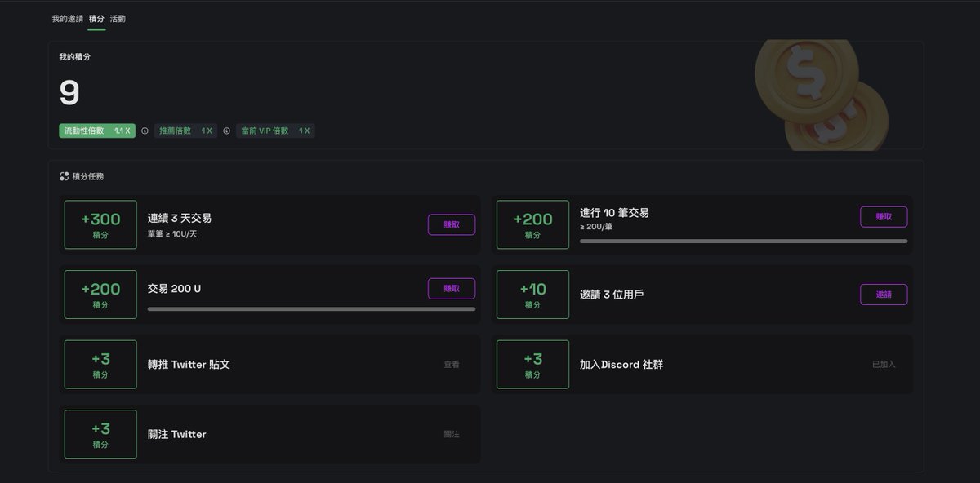
Task: Click 邀請 button for 邀請 3 位用戶
Action: 884,295
